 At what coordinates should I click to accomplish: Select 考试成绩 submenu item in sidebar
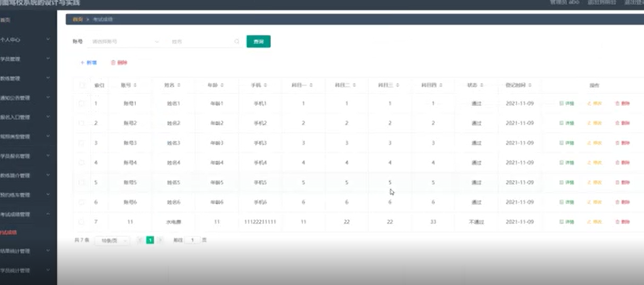click(8, 232)
